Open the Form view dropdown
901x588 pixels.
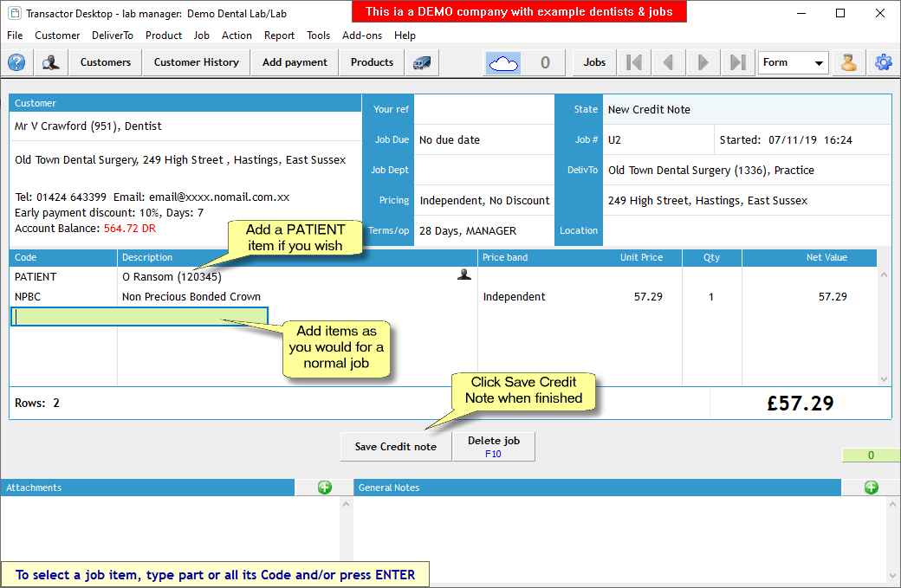tap(794, 62)
